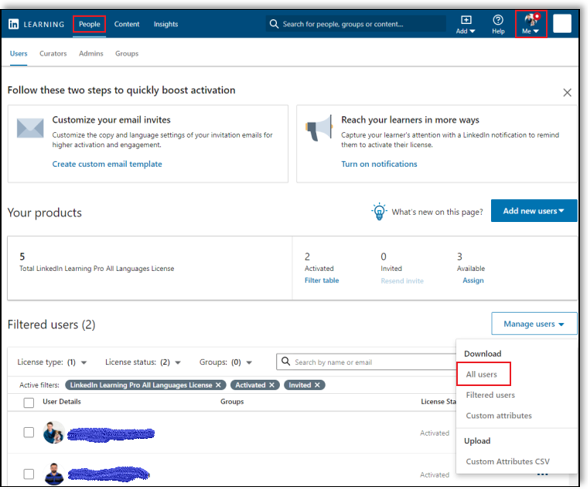Click Turn on notifications link

point(379,164)
